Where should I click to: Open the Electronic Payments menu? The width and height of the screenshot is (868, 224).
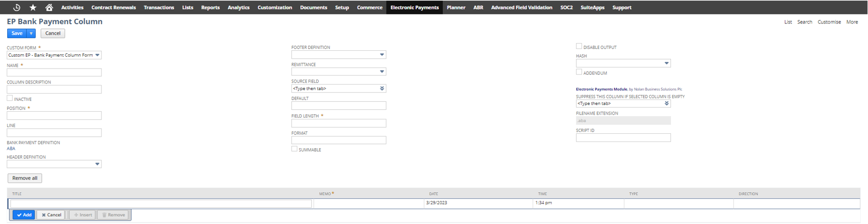coord(414,7)
